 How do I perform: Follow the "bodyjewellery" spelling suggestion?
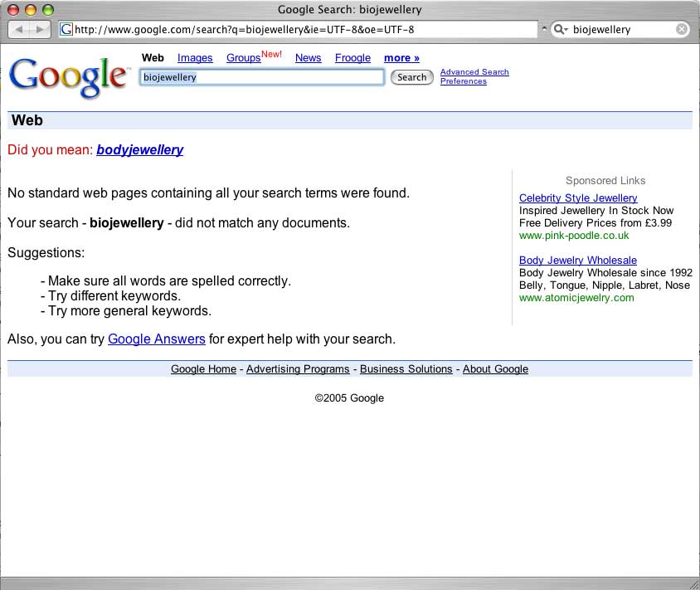139,149
